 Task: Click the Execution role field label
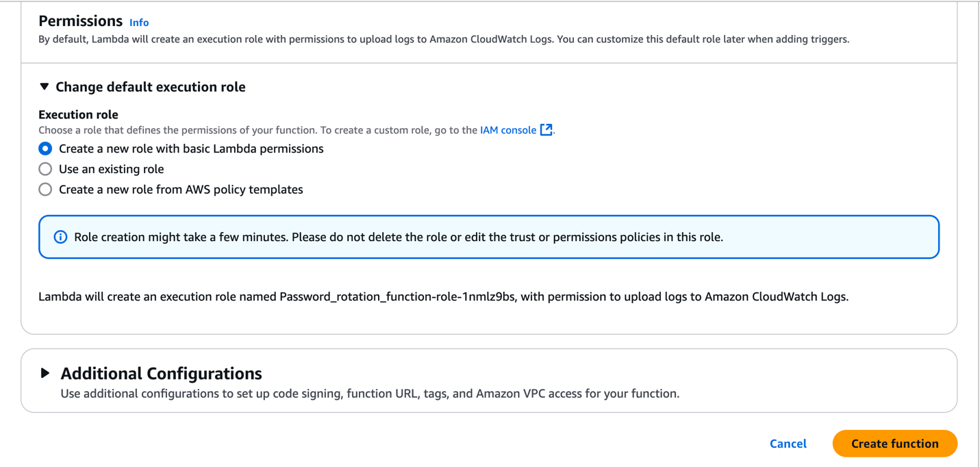tap(78, 114)
